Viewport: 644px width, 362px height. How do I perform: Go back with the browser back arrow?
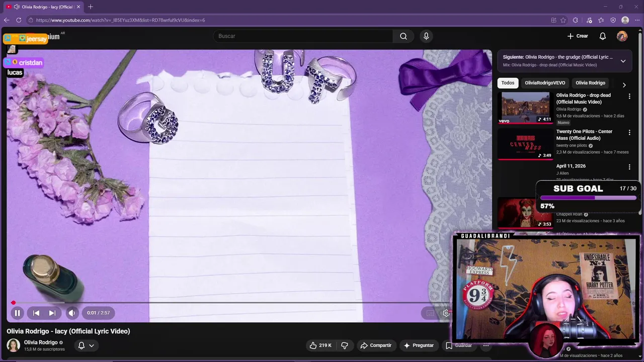pos(7,20)
